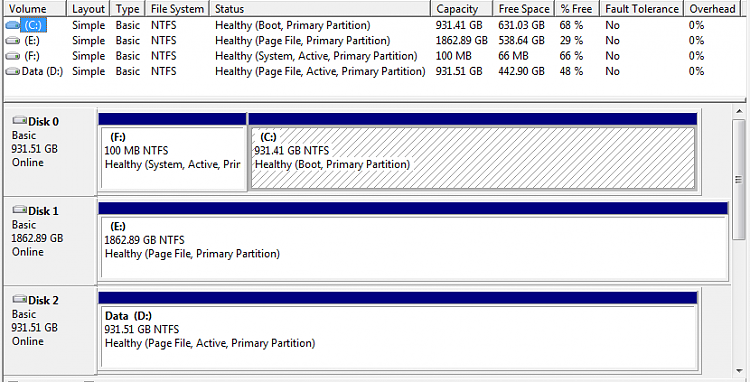Click the scroll up arrow of disk view
Screen dimensions: 750x382
click(x=739, y=112)
